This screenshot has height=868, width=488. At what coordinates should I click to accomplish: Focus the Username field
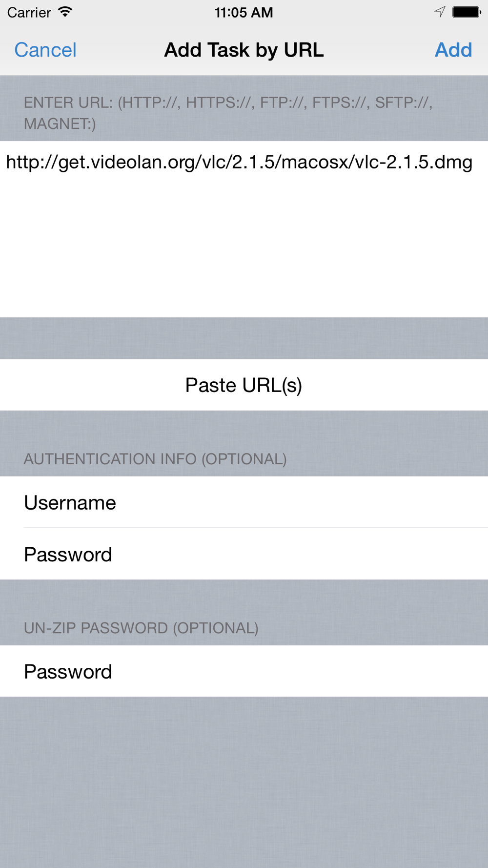point(244,502)
